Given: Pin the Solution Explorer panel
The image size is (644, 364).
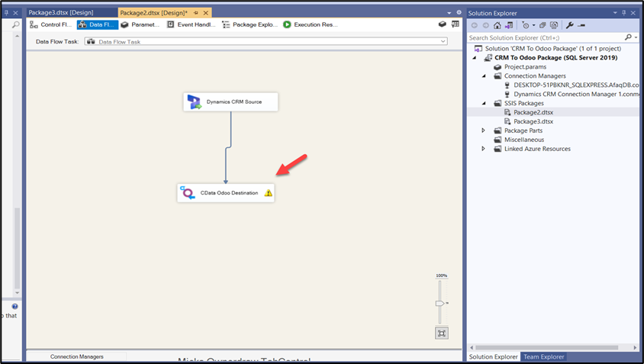Looking at the screenshot, I should [x=624, y=13].
